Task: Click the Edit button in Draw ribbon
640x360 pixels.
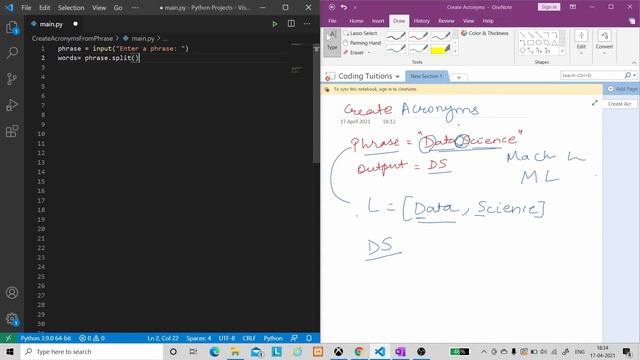Action: point(581,42)
